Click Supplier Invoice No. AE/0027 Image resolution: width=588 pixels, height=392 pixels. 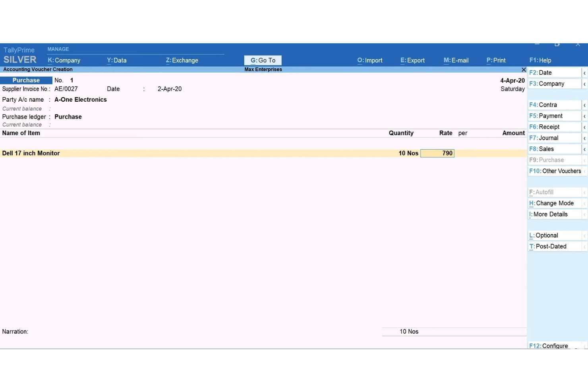click(66, 89)
